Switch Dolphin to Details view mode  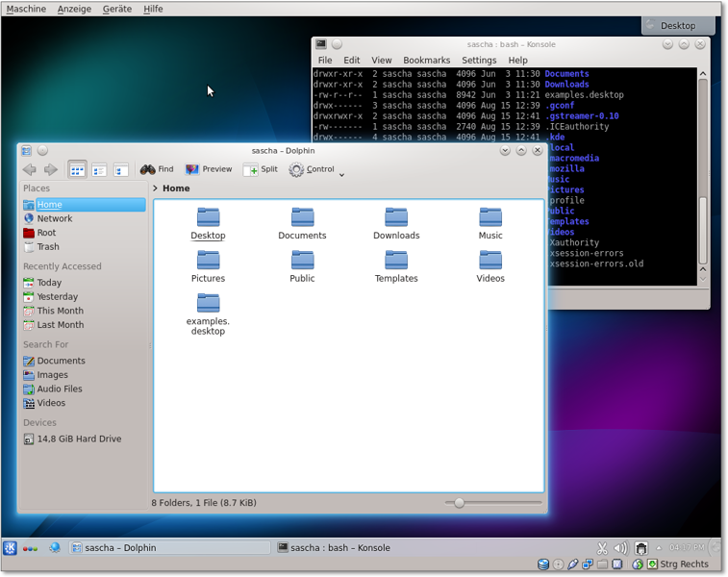point(99,169)
